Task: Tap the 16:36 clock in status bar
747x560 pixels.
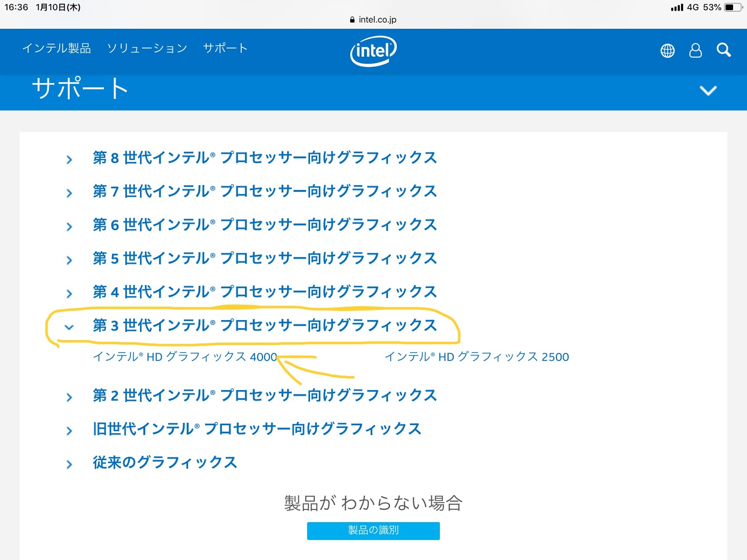Action: tap(16, 7)
